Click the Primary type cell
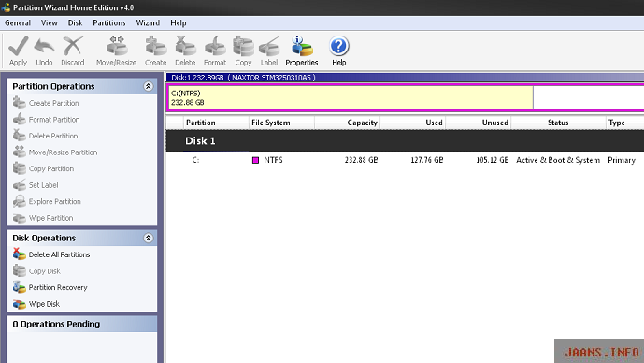The height and width of the screenshot is (363, 644). tap(622, 160)
